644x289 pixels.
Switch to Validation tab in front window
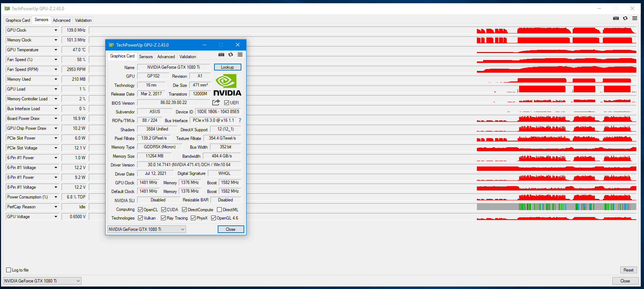188,57
